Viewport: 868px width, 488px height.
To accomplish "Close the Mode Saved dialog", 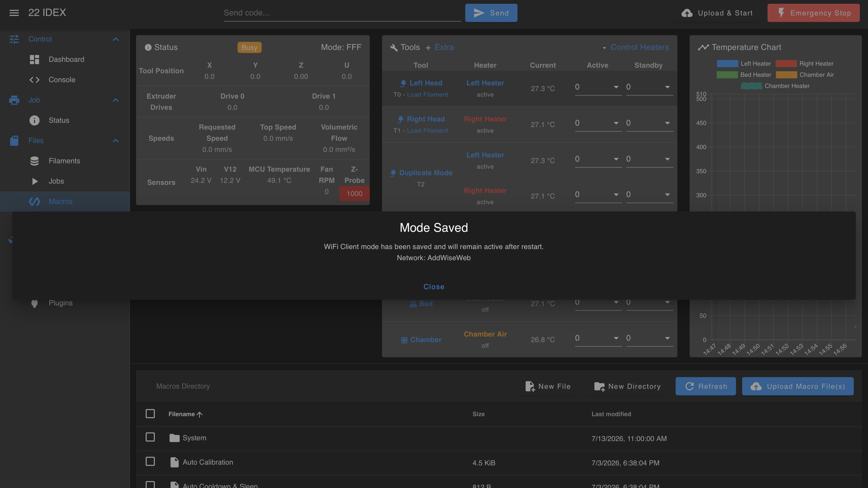I will click(x=434, y=287).
